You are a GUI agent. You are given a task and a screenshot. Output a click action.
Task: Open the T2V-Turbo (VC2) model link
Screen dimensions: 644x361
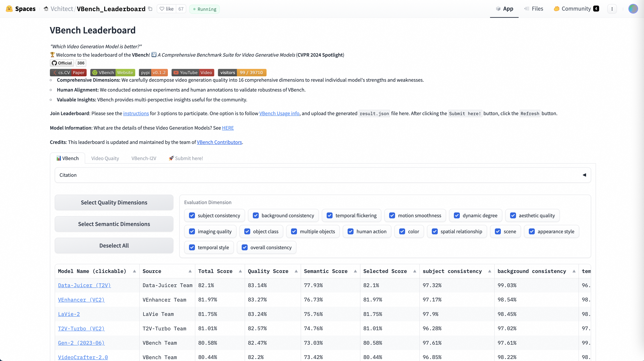[81, 329]
